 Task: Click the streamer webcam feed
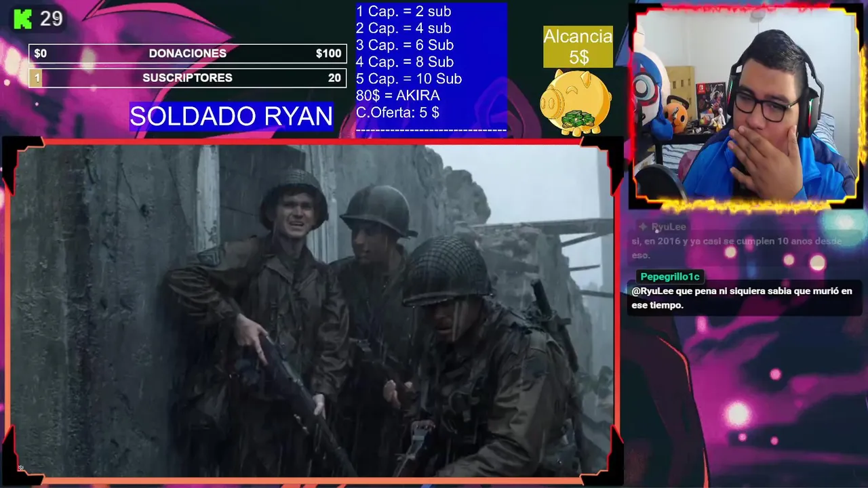click(745, 105)
